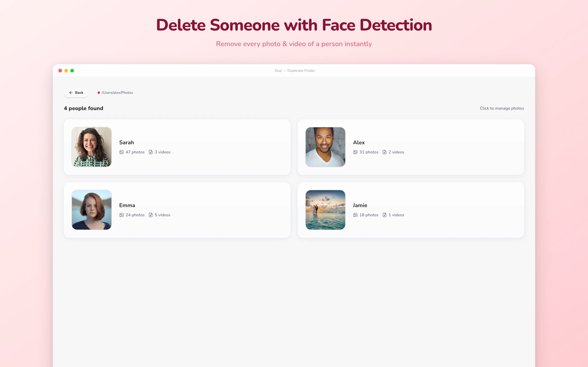Click the 'Click to manage photos' hint text

coord(502,108)
